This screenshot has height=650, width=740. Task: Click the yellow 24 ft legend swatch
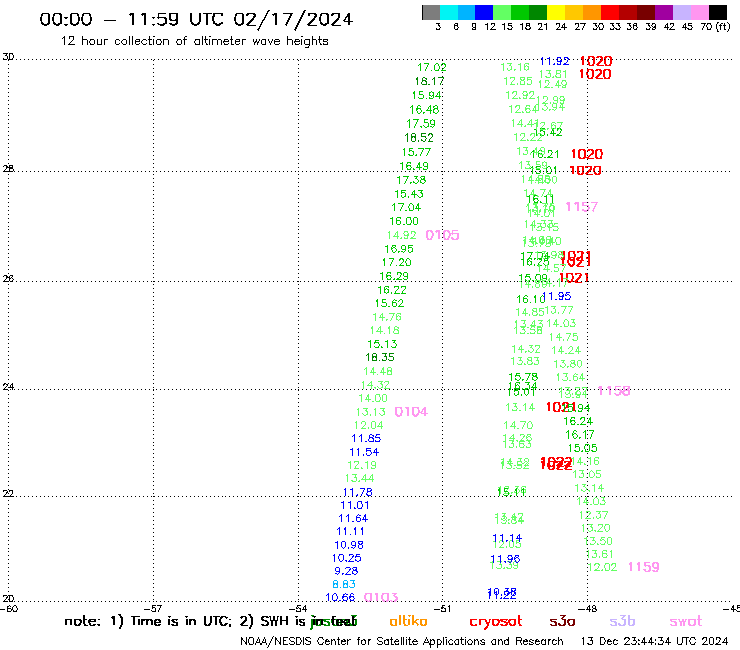pos(556,12)
